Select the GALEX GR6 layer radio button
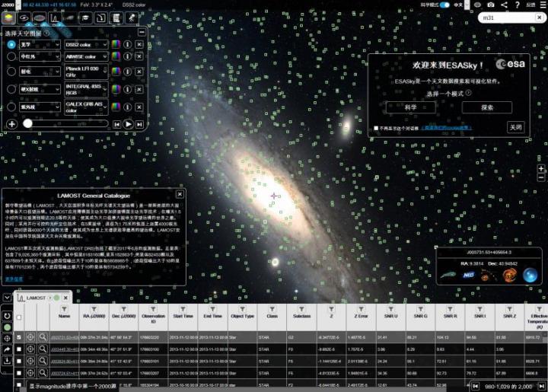548x392 pixels. [11, 107]
